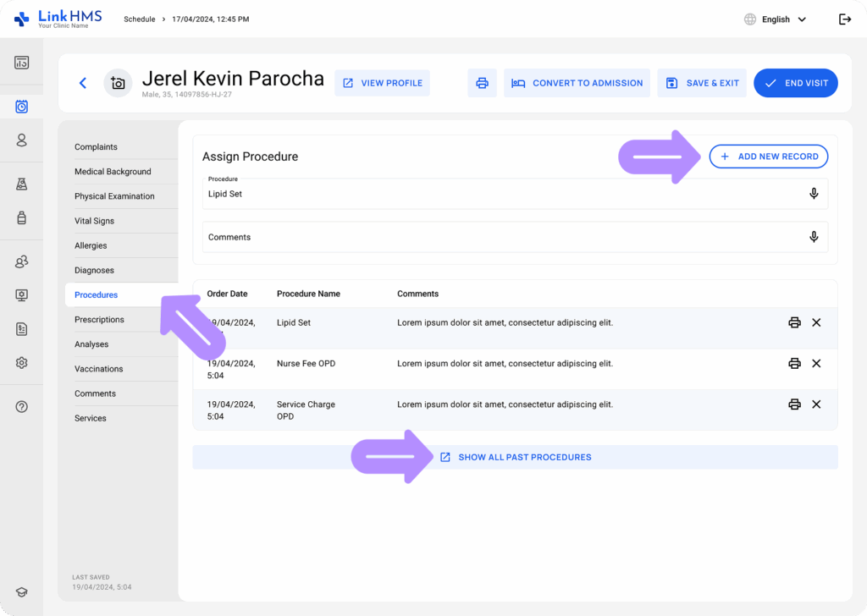The height and width of the screenshot is (616, 867).
Task: Open the Vital Signs section
Action: pos(94,221)
